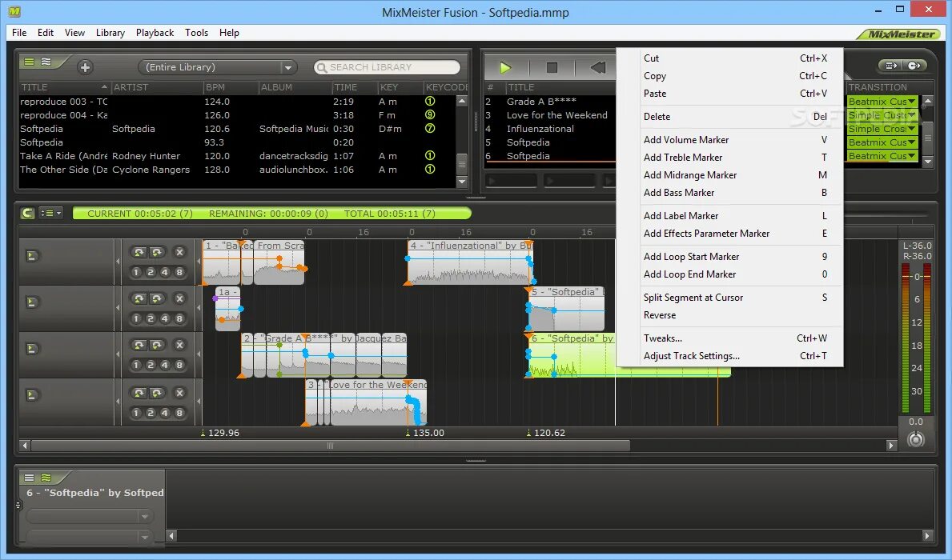Image resolution: width=952 pixels, height=560 pixels.
Task: Click loop-back icon on Influenzational track row
Action: click(139, 252)
